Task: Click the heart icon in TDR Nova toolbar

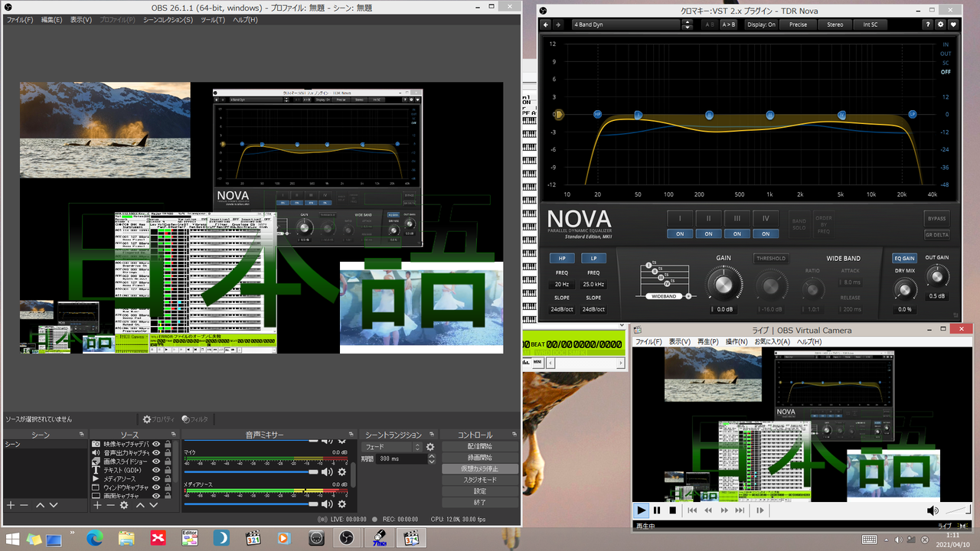Action: coord(953,24)
